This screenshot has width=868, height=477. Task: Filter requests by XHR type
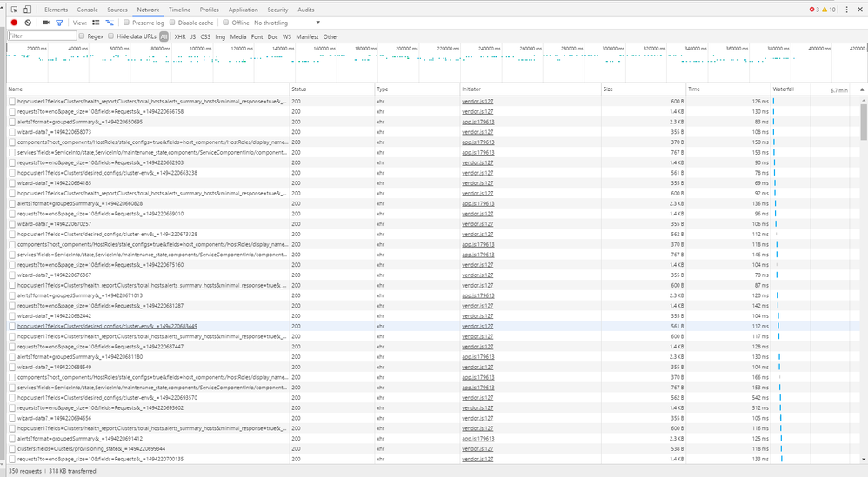click(x=179, y=36)
